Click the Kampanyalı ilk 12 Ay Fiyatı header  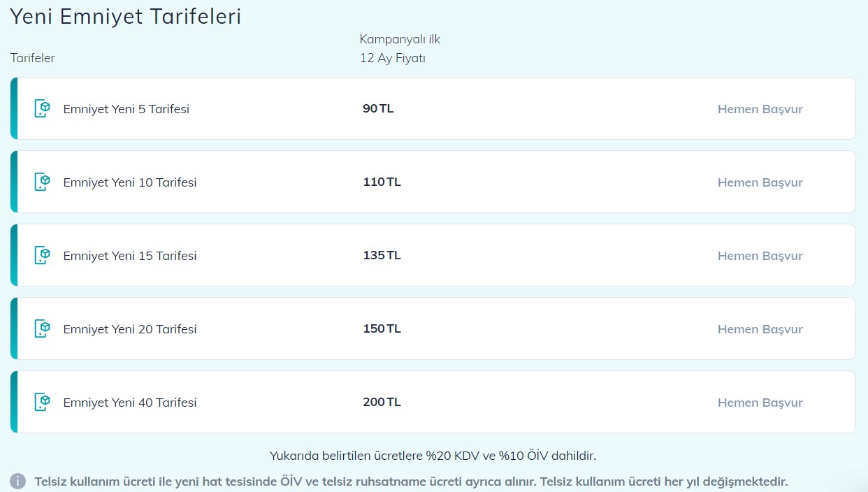tap(400, 49)
